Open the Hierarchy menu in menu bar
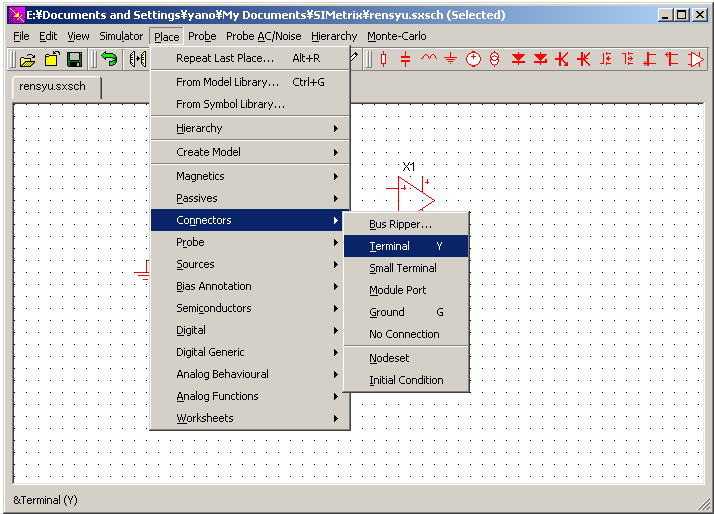The height and width of the screenshot is (514, 714). coord(334,36)
